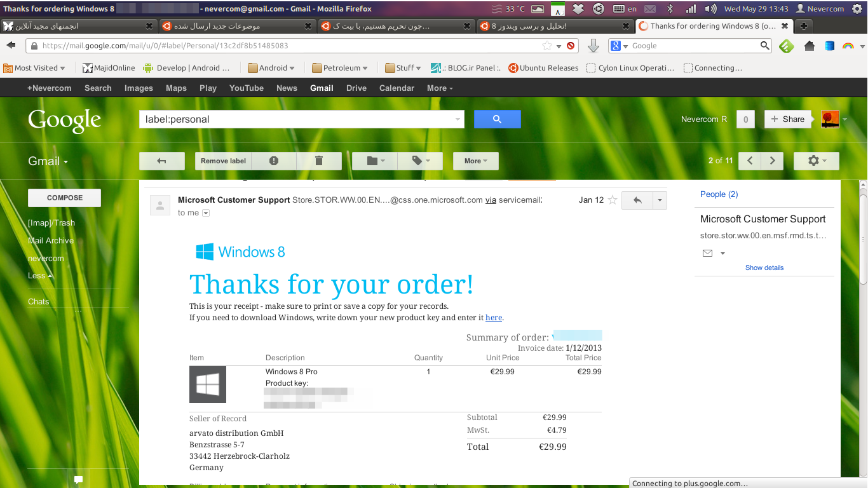This screenshot has width=868, height=488.
Task: Open the Labels tag menu
Action: (420, 161)
